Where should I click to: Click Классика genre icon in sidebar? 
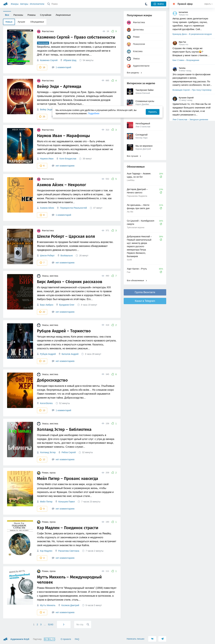tap(129, 51)
